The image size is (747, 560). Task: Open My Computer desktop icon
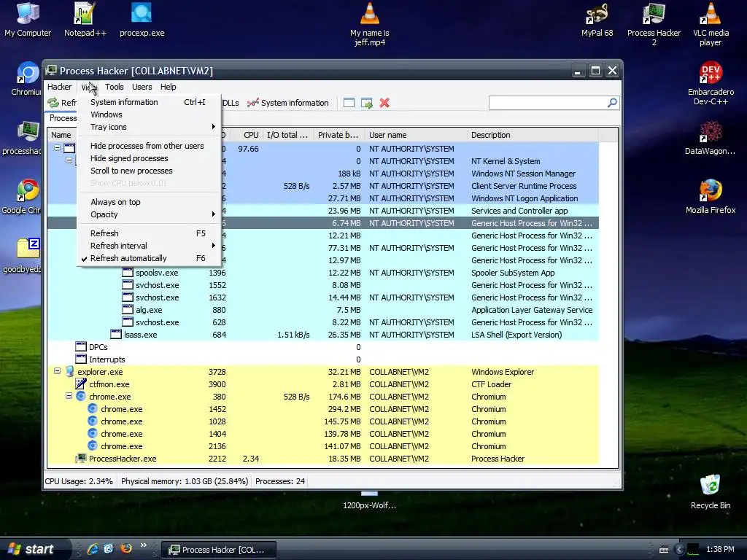[x=28, y=19]
